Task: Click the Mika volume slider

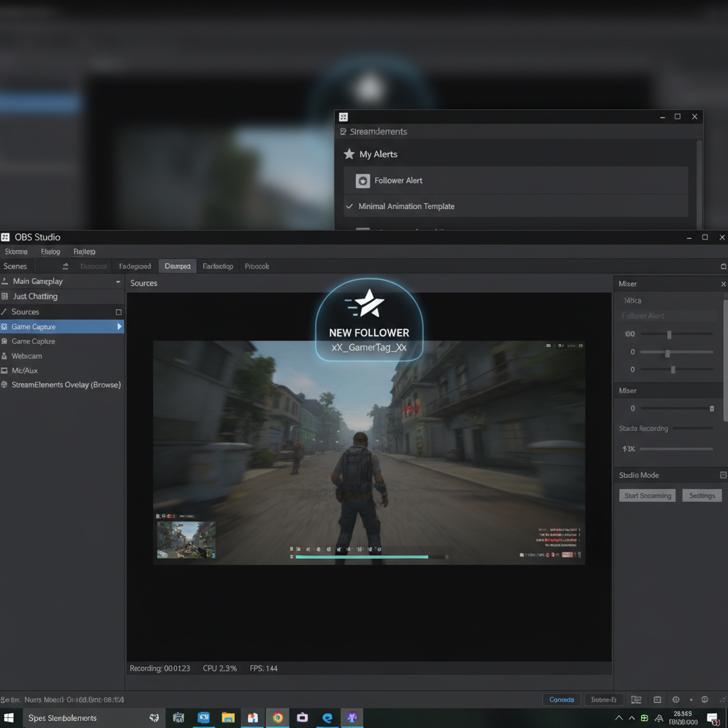Action: click(x=669, y=333)
